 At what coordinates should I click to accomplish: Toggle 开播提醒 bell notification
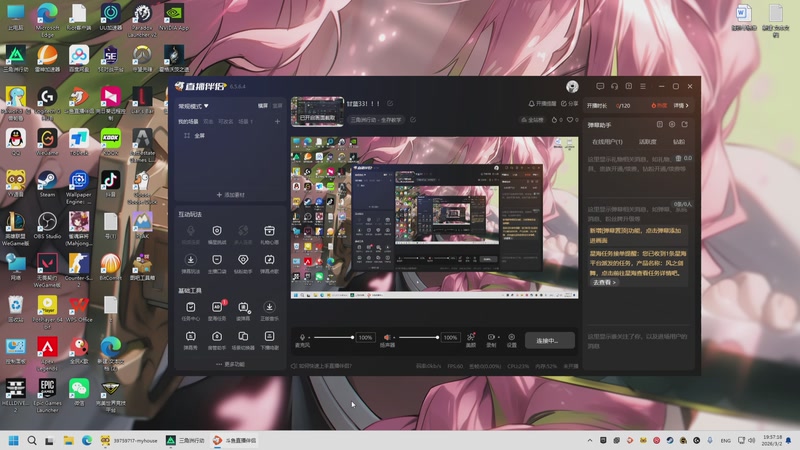542,104
